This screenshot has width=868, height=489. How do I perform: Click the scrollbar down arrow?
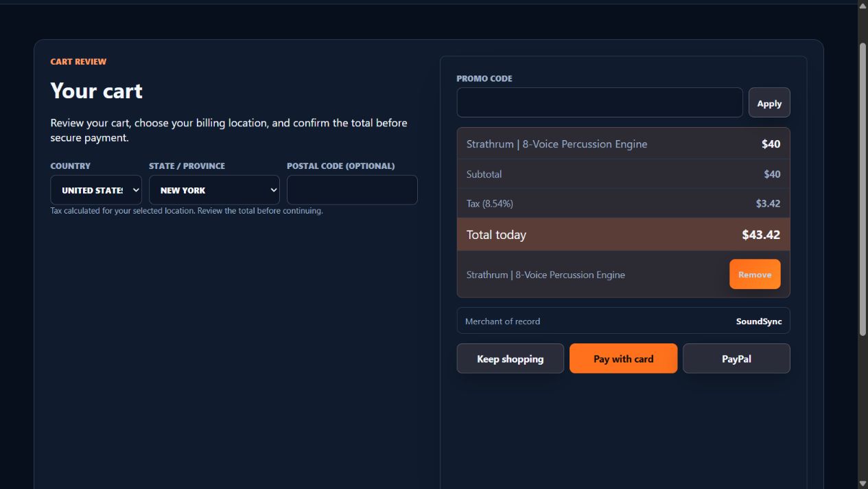[x=863, y=484]
